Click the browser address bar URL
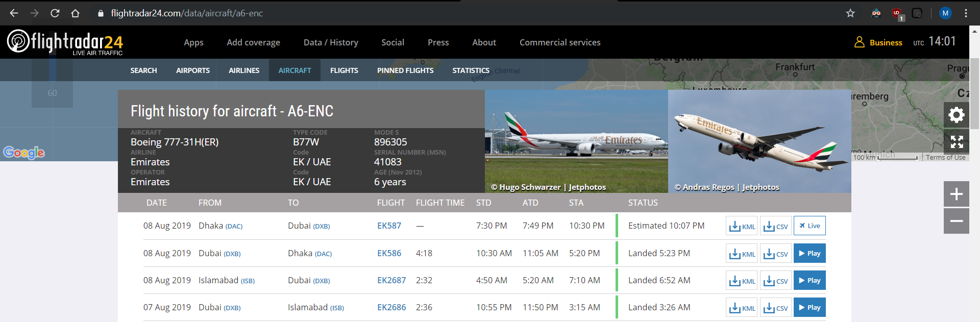This screenshot has height=322, width=980. tap(187, 13)
